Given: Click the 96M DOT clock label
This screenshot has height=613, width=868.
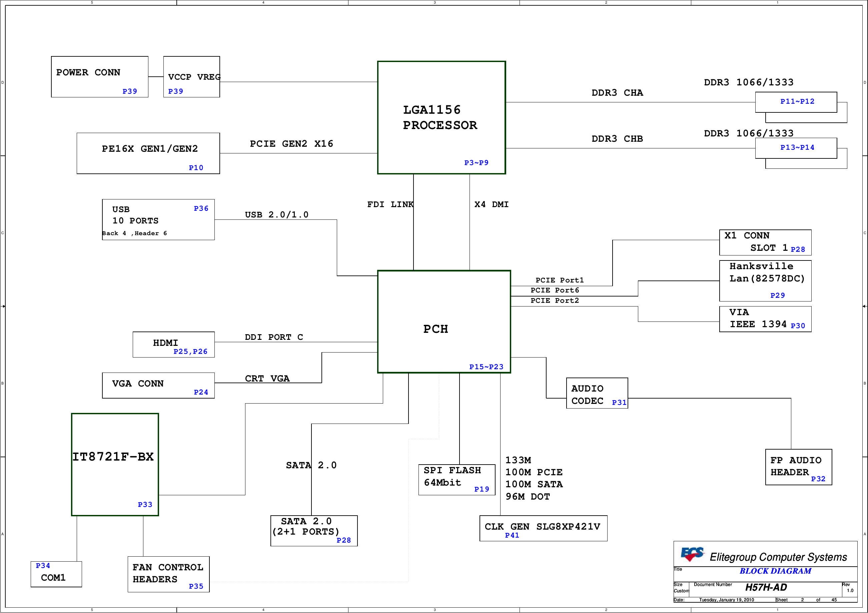Looking at the screenshot, I should [528, 497].
